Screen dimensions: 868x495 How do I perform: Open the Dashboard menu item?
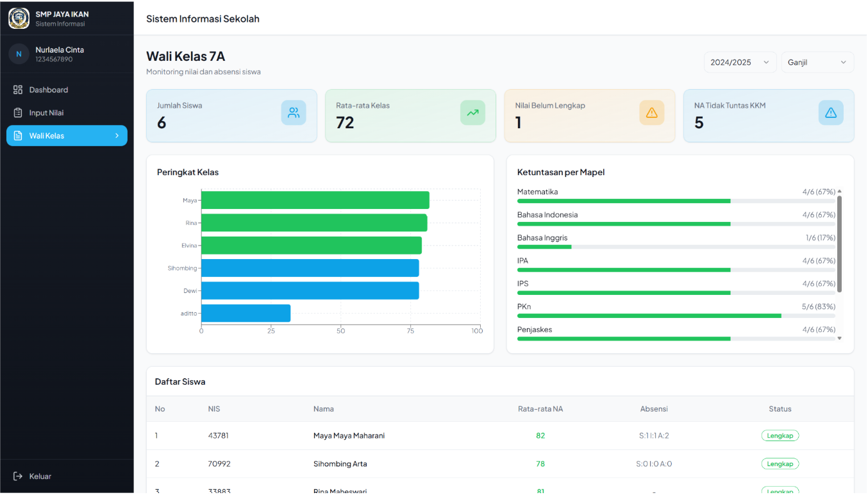67,90
